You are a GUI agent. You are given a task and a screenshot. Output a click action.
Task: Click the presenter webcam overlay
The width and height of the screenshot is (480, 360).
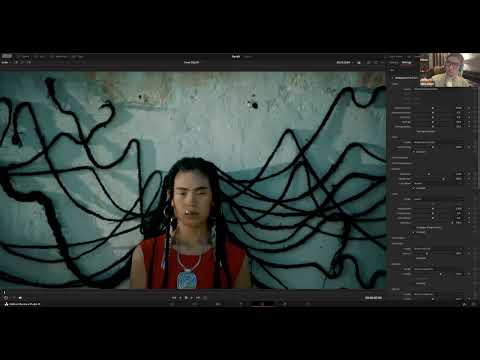(x=449, y=70)
